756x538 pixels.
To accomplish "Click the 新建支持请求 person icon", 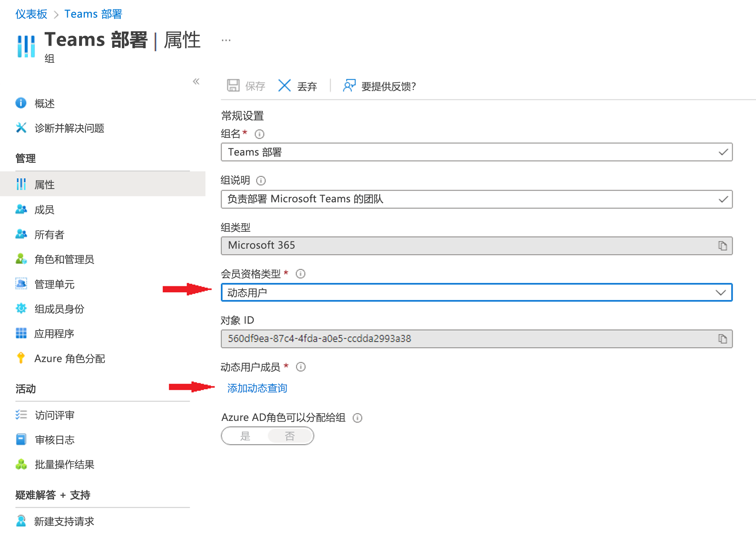I will click(x=21, y=521).
